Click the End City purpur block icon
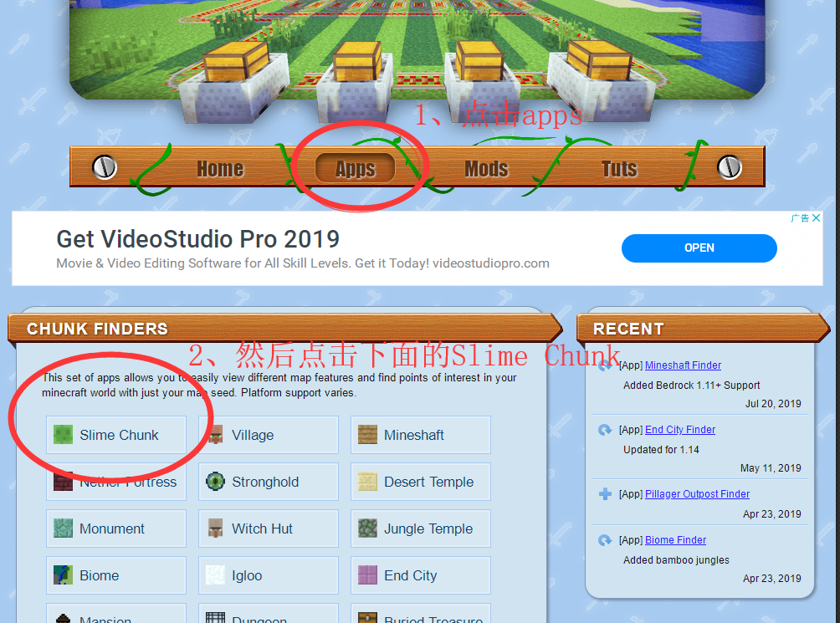 (368, 575)
